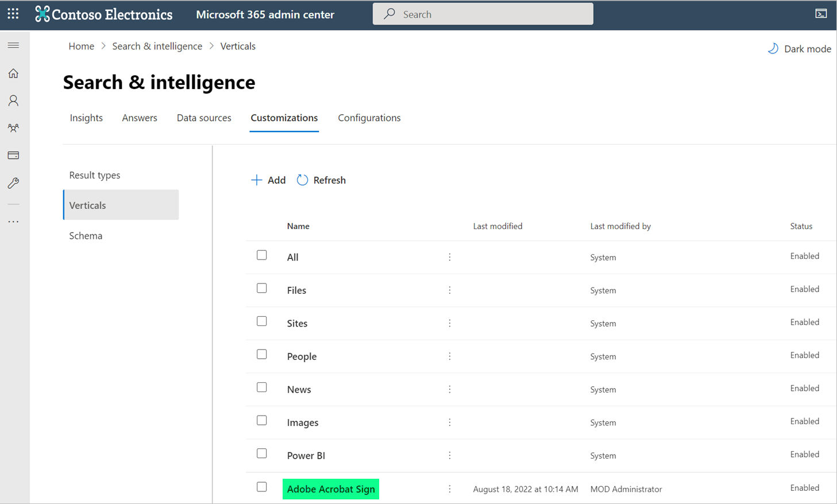The height and width of the screenshot is (504, 837).
Task: Click the Contoso Electronics logo
Action: (x=104, y=14)
